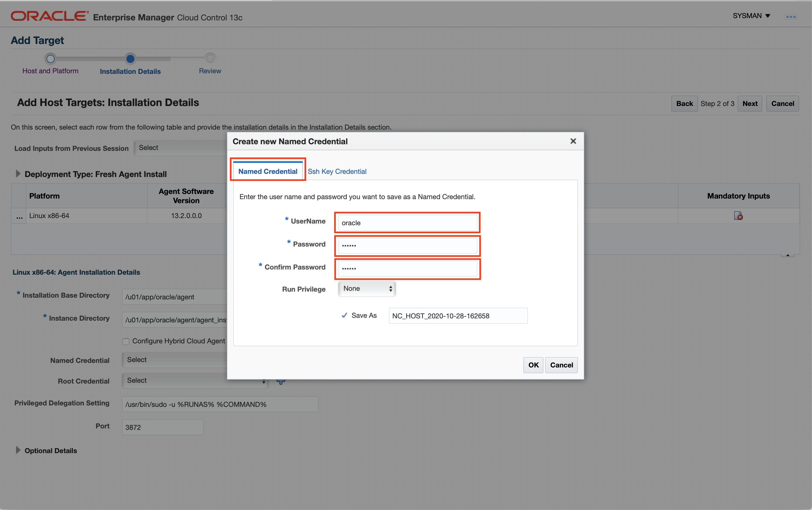This screenshot has width=812, height=510.
Task: Go to Host and Platform step
Action: [x=50, y=71]
